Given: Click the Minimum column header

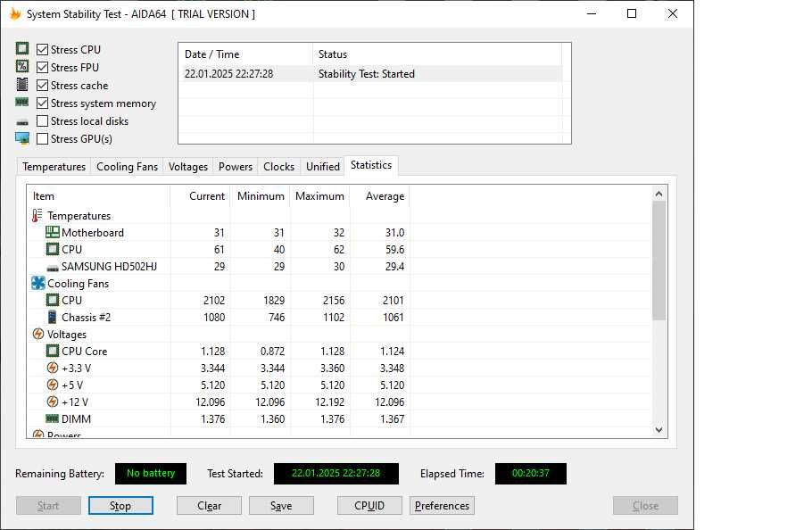Looking at the screenshot, I should pos(260,196).
